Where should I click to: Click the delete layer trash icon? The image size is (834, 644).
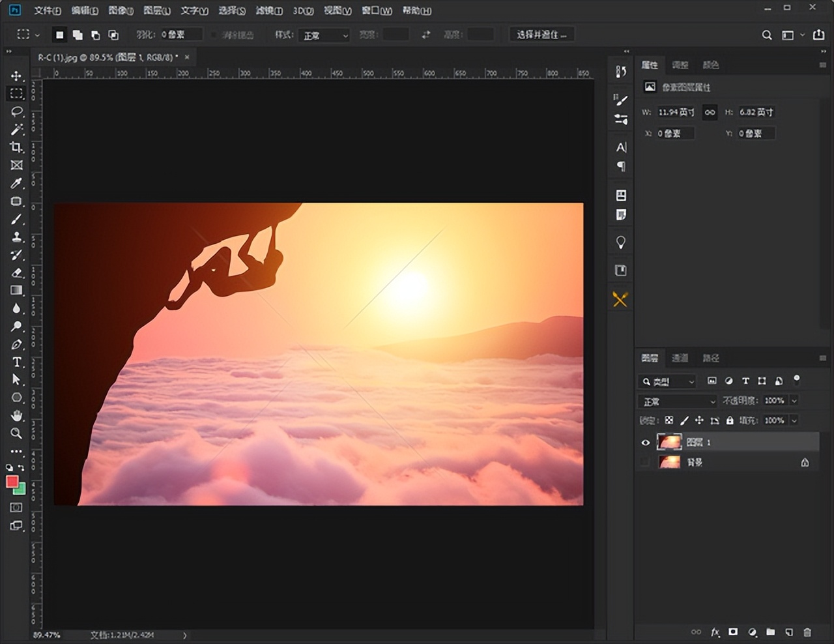[807, 632]
